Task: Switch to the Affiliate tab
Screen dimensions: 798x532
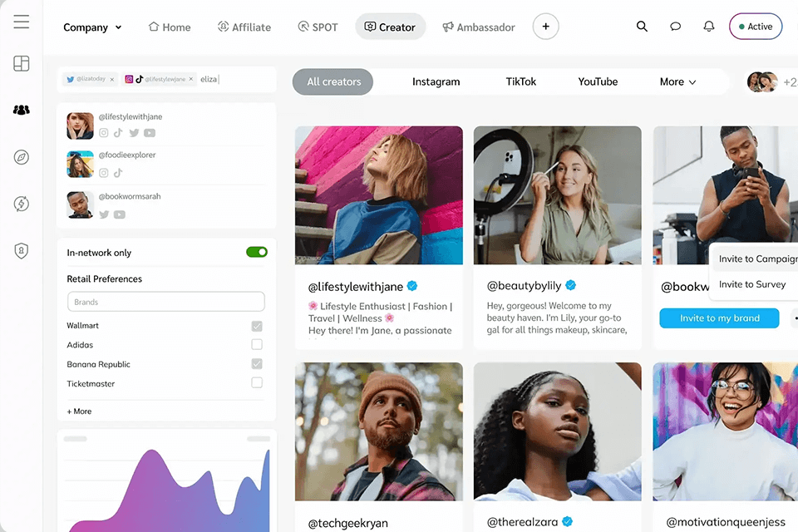Action: click(x=244, y=27)
